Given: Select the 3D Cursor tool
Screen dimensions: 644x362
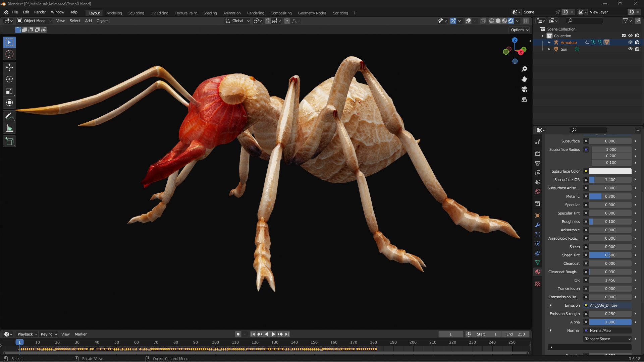Looking at the screenshot, I should [9, 54].
